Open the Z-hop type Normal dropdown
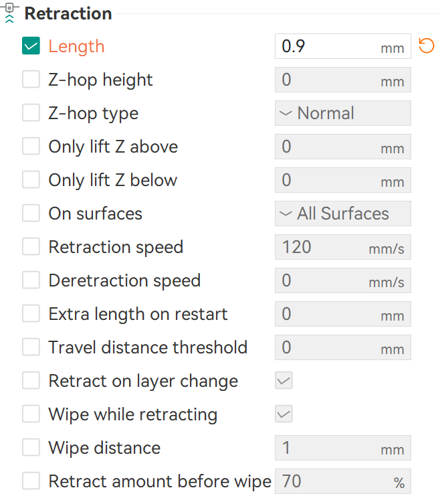The height and width of the screenshot is (504, 440). (x=342, y=113)
